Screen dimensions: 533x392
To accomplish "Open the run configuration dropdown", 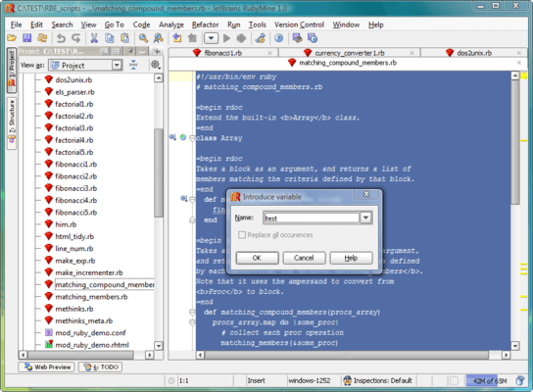I will [x=211, y=38].
